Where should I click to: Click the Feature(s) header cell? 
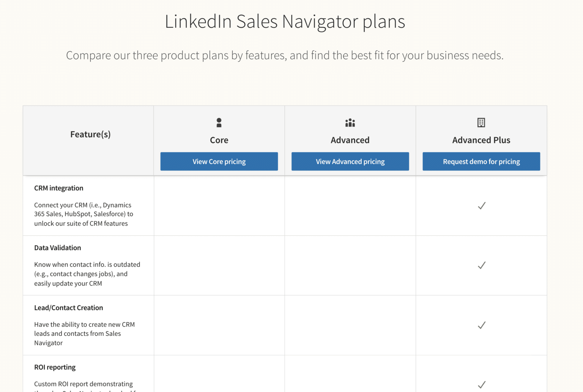click(90, 134)
